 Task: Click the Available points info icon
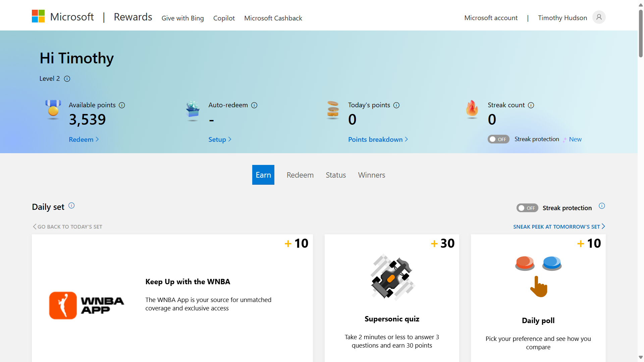point(121,105)
